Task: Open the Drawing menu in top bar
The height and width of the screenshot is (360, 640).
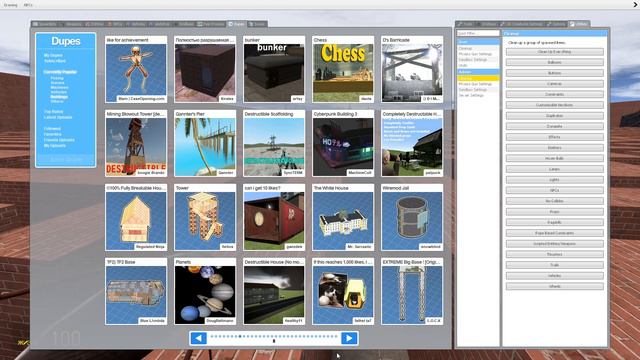Action: tap(11, 5)
